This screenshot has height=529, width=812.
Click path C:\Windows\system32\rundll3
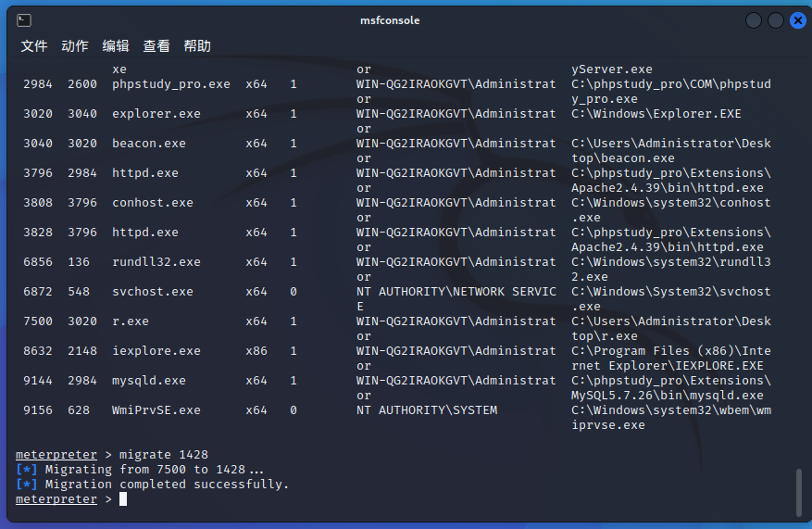point(671,261)
